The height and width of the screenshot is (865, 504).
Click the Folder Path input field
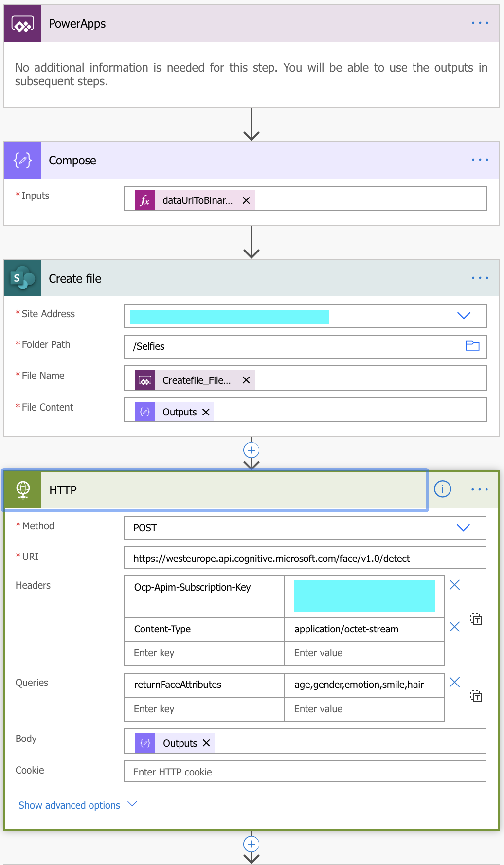(x=305, y=346)
